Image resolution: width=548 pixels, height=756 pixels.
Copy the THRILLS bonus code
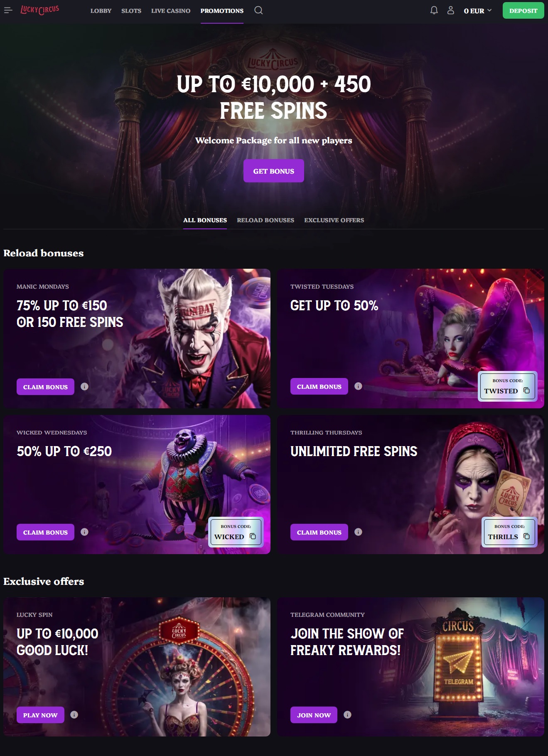click(x=526, y=536)
